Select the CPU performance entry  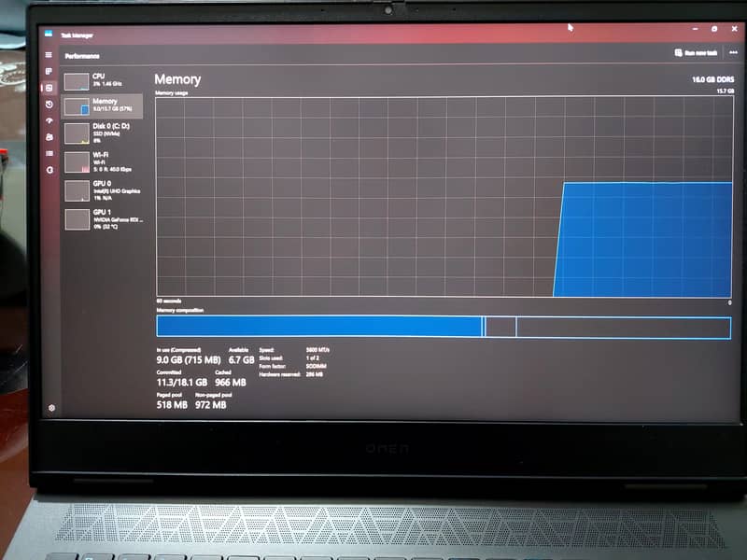(102, 80)
